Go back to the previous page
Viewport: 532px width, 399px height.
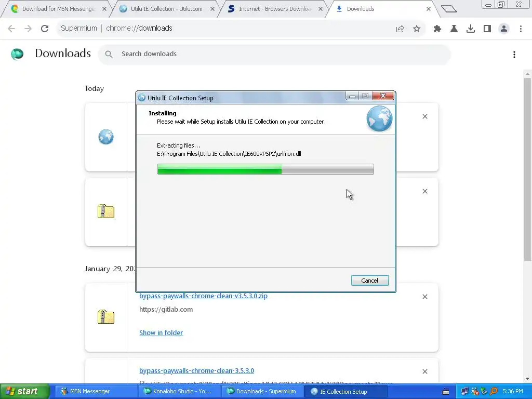click(x=11, y=29)
